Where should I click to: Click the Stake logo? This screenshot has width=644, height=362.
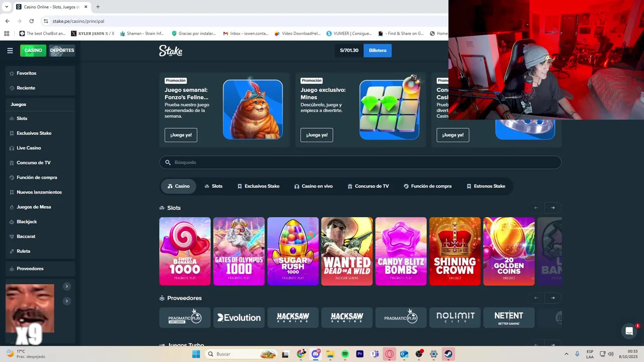pyautogui.click(x=171, y=50)
